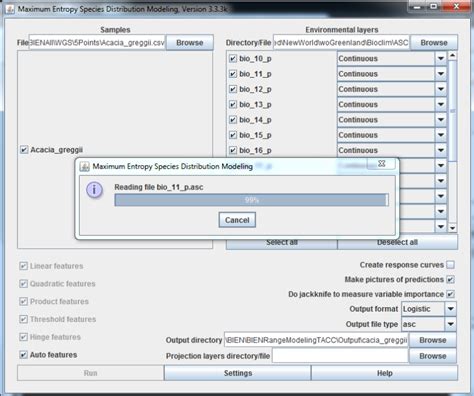This screenshot has width=474, height=396.
Task: Toggle the bio_11_p layer checkbox
Action: pyautogui.click(x=233, y=74)
